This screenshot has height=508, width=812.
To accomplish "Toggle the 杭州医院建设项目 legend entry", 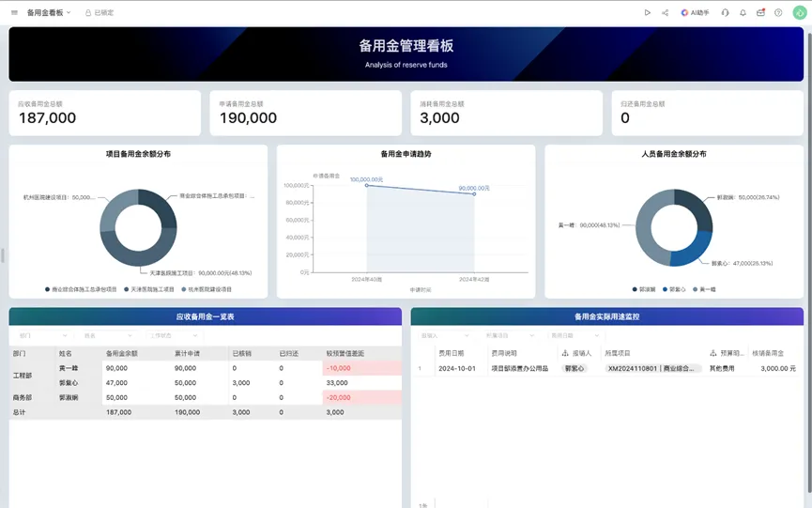I will pos(207,289).
